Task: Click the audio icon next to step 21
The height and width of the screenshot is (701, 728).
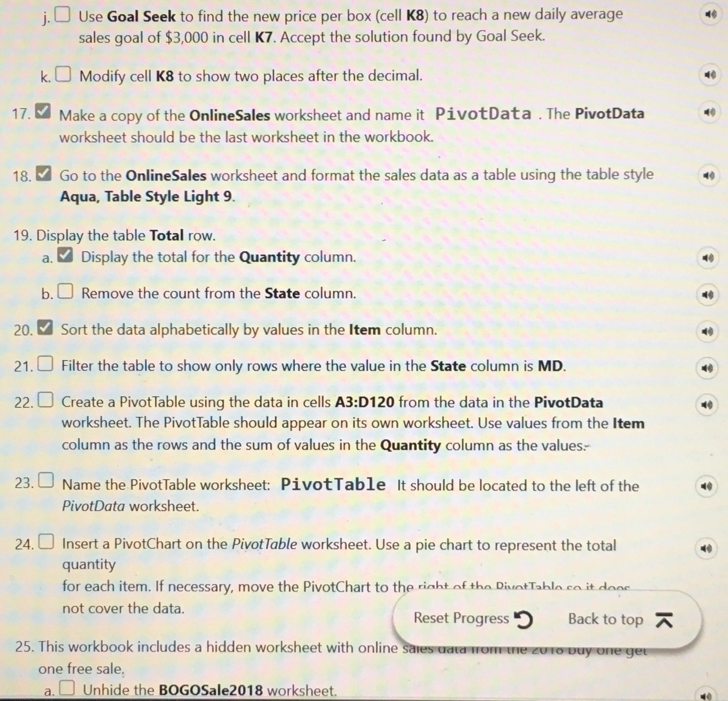Action: pos(701,364)
